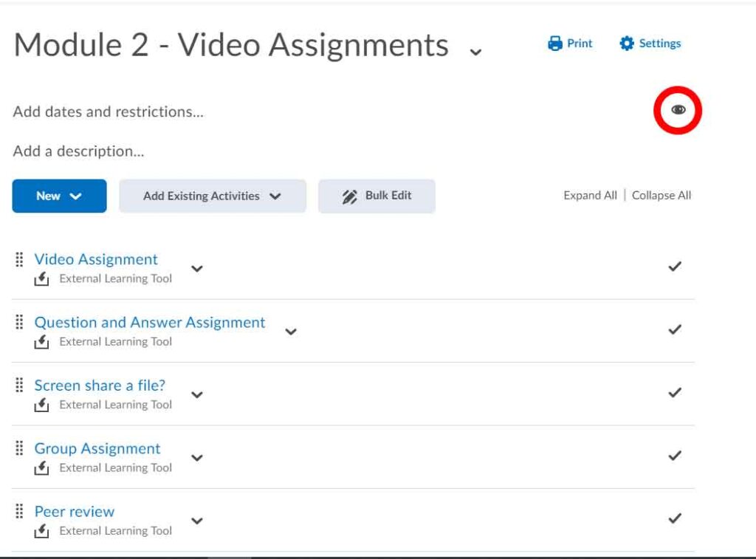756x559 pixels.
Task: Click drag handle beside Question and Answer Assignment
Action: [x=19, y=322]
